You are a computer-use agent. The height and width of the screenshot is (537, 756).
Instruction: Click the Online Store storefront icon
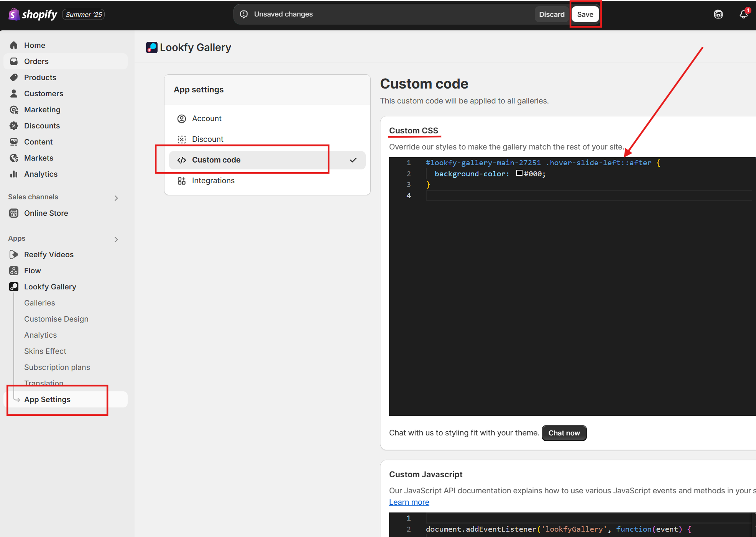(x=14, y=213)
